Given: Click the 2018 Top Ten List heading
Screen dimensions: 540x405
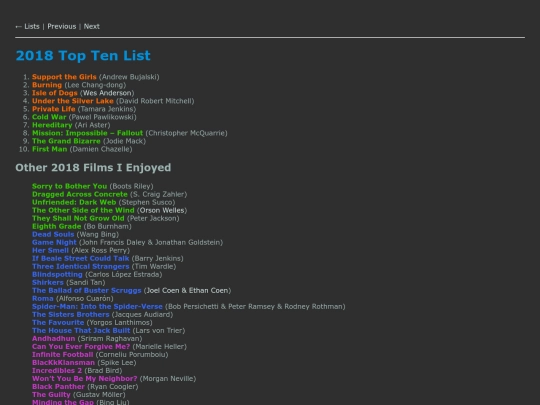Looking at the screenshot, I should pyautogui.click(x=83, y=56).
